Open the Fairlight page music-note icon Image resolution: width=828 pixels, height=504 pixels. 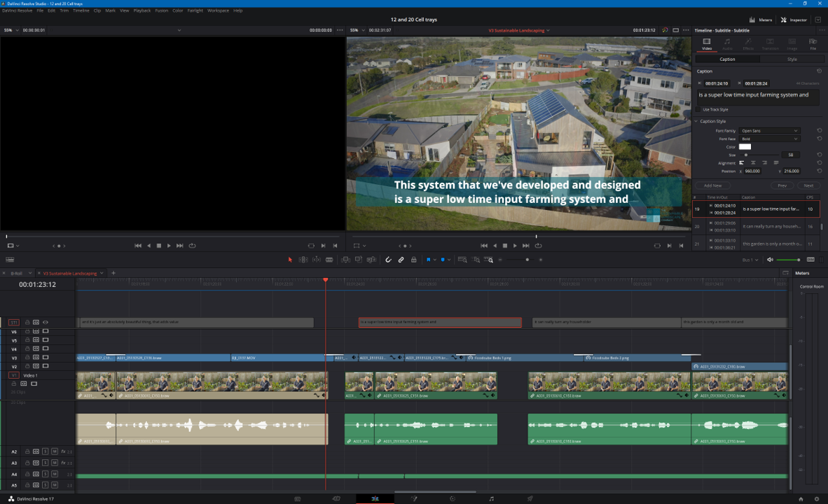tap(492, 498)
